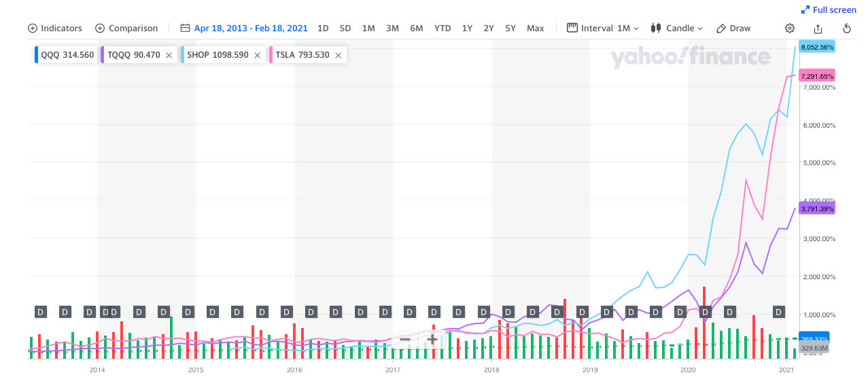Image resolution: width=868 pixels, height=377 pixels.
Task: Click the 3,791.39% TQQQ value tag
Action: pos(817,209)
